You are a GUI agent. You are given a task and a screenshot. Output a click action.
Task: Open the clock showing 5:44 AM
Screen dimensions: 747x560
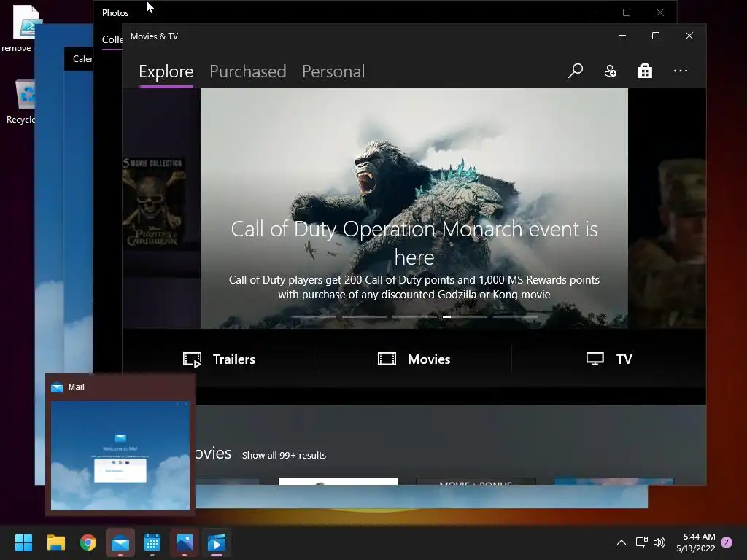pyautogui.click(x=695, y=542)
